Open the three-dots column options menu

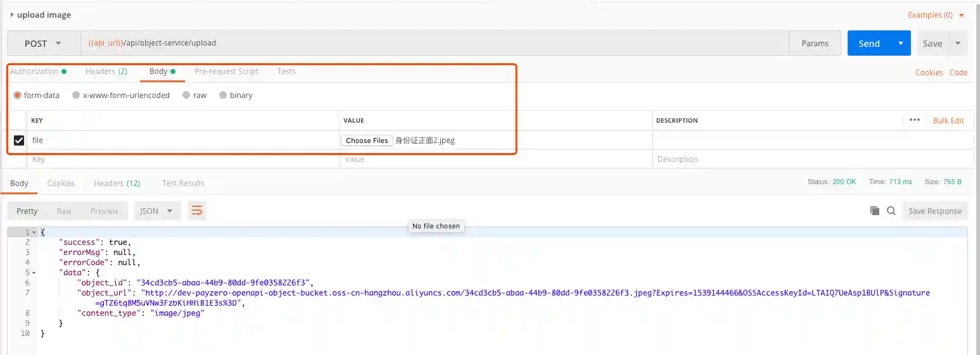pyautogui.click(x=914, y=120)
